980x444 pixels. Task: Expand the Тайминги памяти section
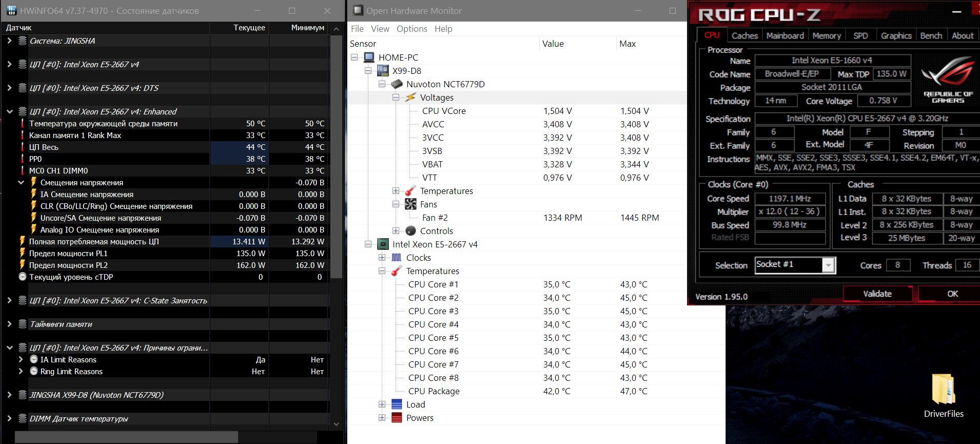tap(9, 324)
